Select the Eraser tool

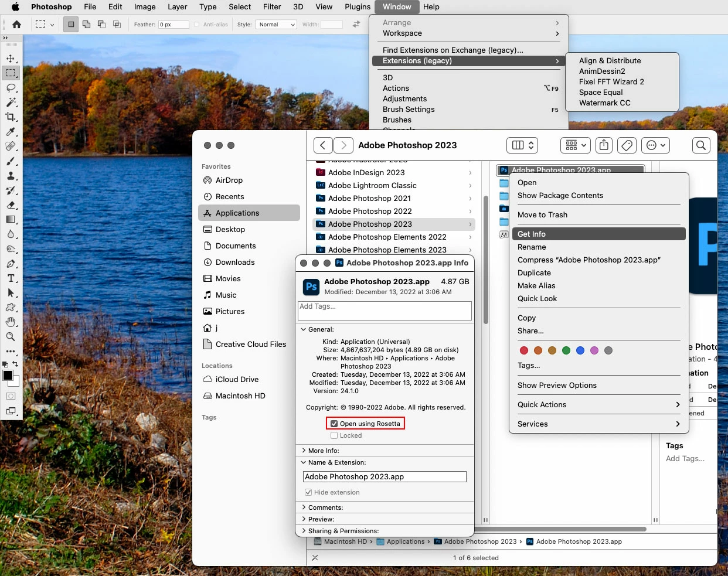tap(11, 205)
